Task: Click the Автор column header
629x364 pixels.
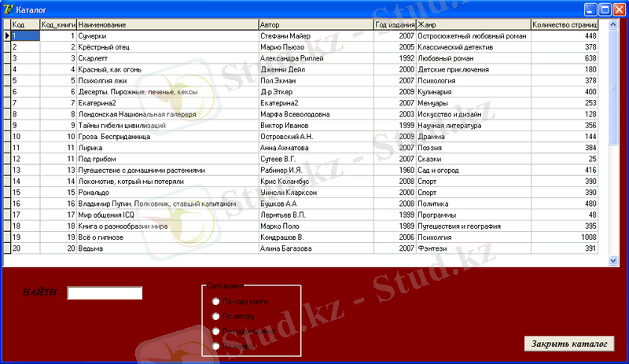Action: pyautogui.click(x=317, y=24)
